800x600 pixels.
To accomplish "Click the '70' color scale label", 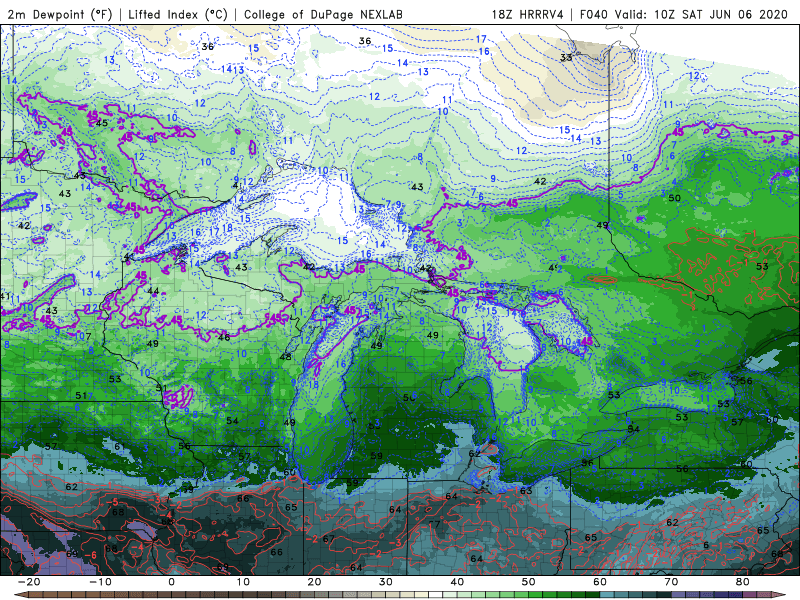I will tap(671, 582).
